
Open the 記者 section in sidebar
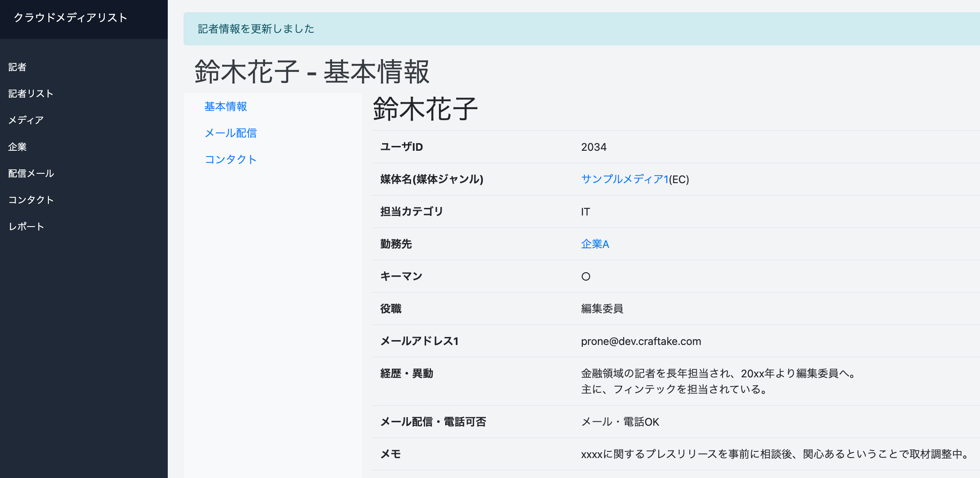coord(16,67)
